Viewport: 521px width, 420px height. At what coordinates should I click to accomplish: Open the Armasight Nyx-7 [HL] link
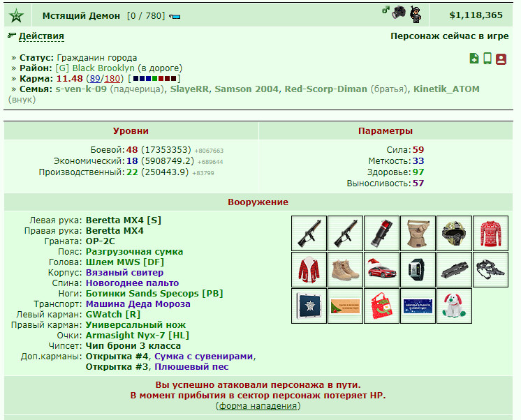[137, 336]
